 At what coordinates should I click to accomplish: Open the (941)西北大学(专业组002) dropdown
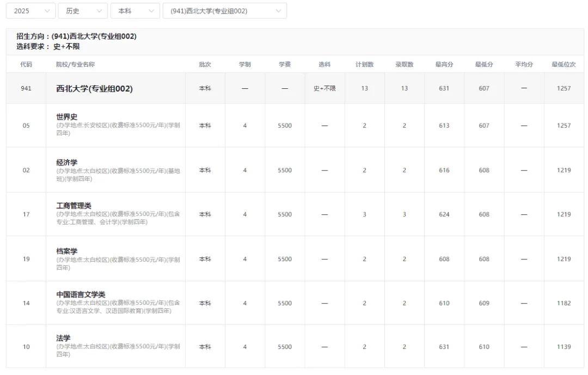225,11
